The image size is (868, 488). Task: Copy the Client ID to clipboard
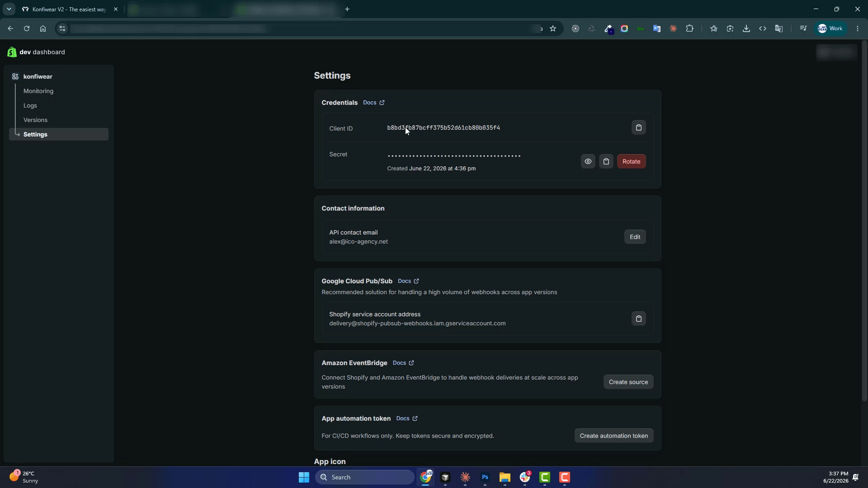click(638, 127)
